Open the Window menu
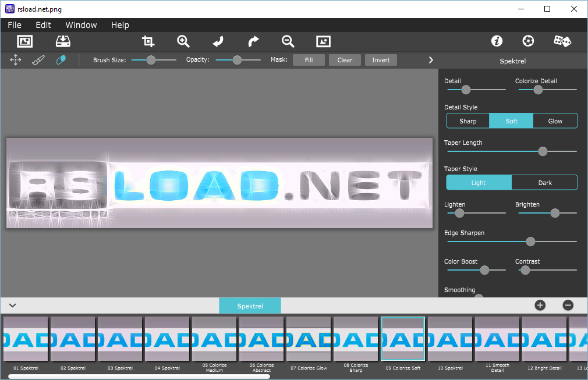Image resolution: width=588 pixels, height=380 pixels. tap(81, 25)
